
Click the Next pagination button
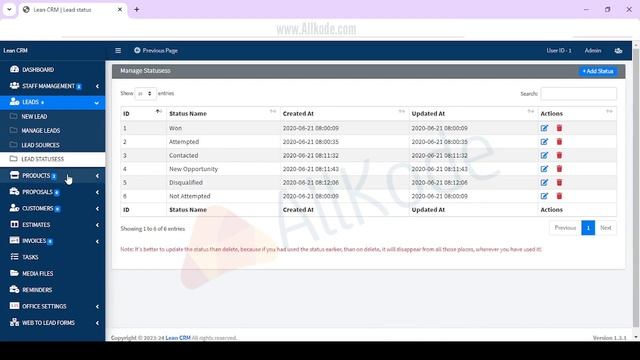point(606,228)
